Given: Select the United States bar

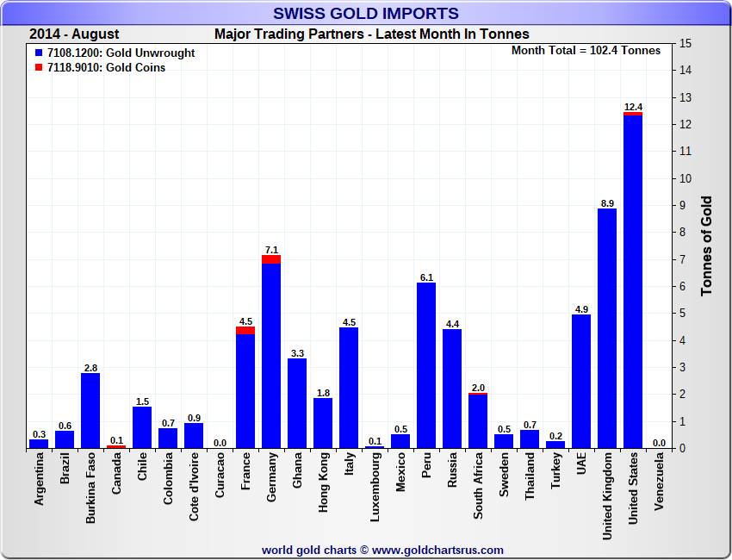Looking at the screenshot, I should tap(633, 280).
